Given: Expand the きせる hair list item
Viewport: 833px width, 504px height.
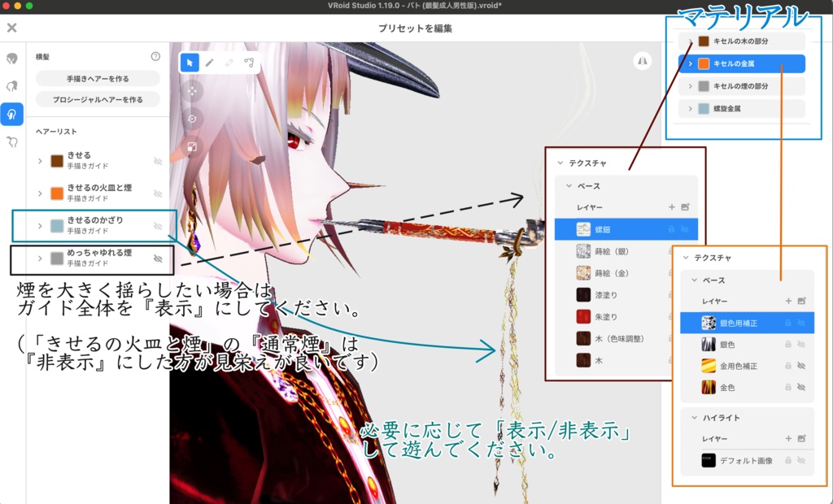Looking at the screenshot, I should tap(40, 160).
